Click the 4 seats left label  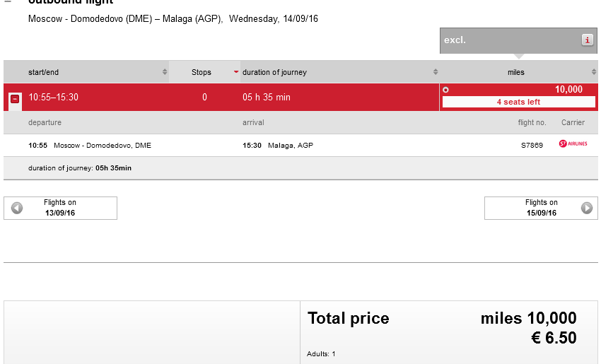click(x=518, y=102)
